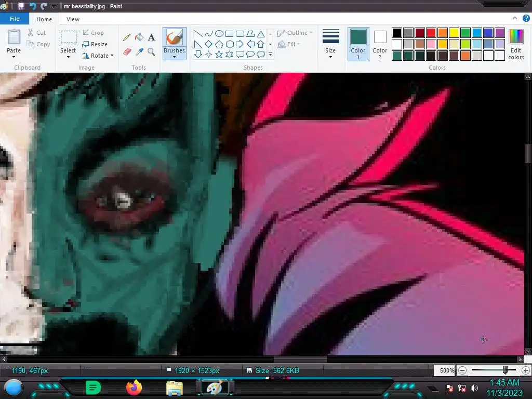
Task: Choose the Cloud callout shape
Action: (x=261, y=54)
